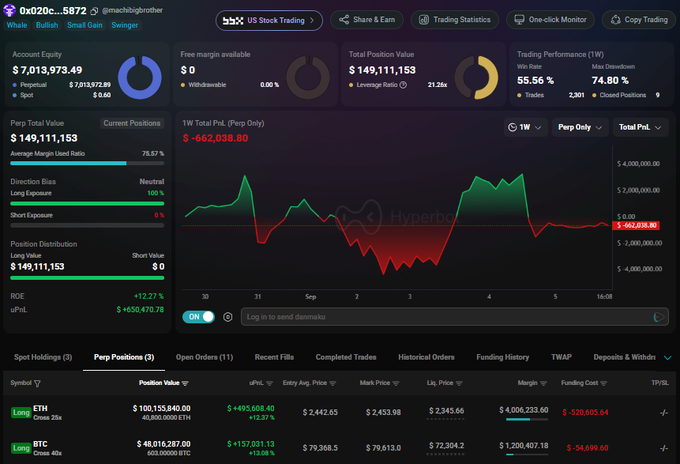Click the Leverage Ratio help question icon

point(403,85)
